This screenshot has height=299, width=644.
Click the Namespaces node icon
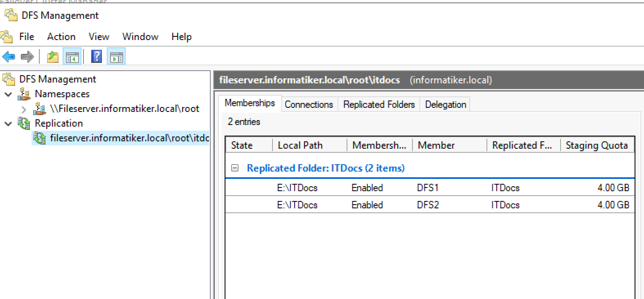pos(24,94)
